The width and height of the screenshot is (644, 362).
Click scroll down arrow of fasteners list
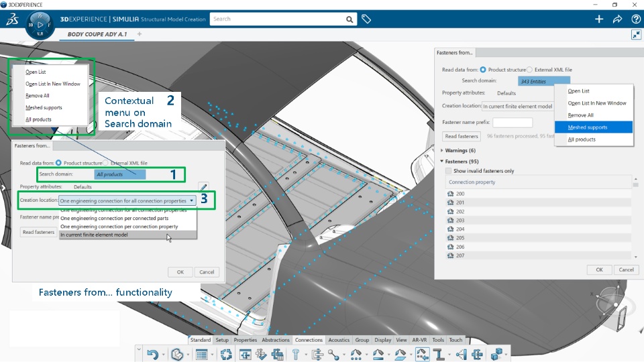point(636,257)
